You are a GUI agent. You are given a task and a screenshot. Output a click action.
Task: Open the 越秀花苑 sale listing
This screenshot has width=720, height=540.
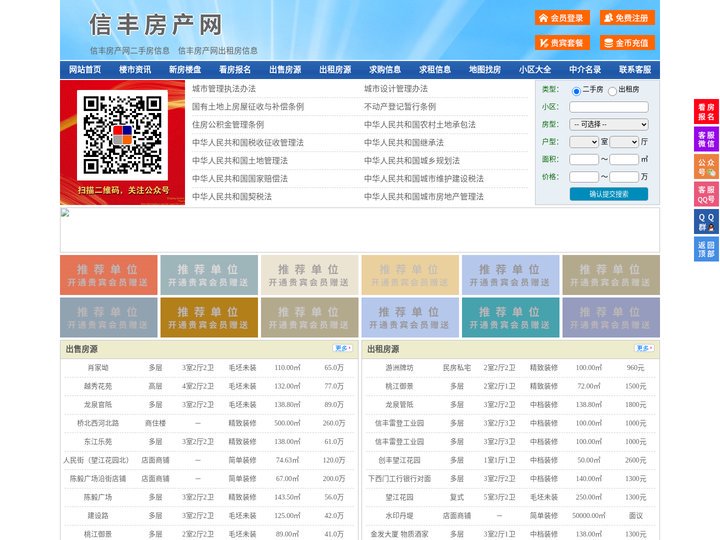coord(98,386)
